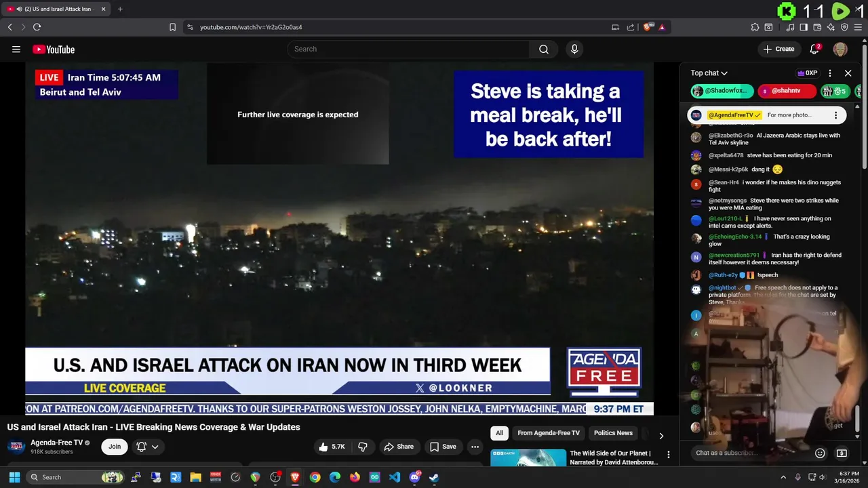Image resolution: width=868 pixels, height=488 pixels.
Task: Click the Join membership button
Action: 115,447
